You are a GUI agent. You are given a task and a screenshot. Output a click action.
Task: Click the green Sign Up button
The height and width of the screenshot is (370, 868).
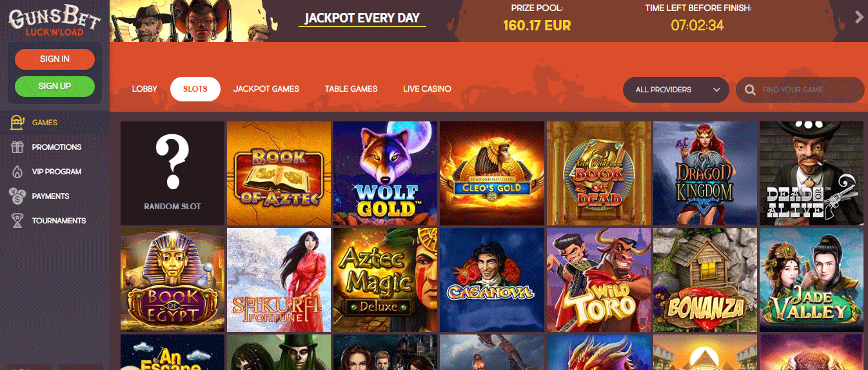(55, 86)
